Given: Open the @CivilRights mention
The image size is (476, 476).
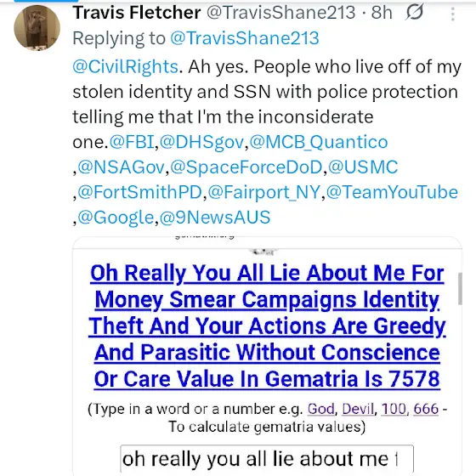Looking at the screenshot, I should point(126,66).
